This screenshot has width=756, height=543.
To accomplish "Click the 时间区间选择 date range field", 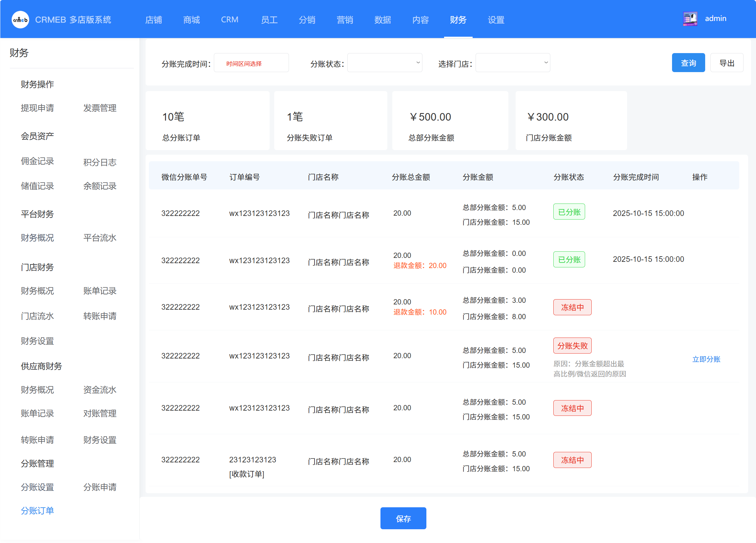I will click(x=251, y=63).
